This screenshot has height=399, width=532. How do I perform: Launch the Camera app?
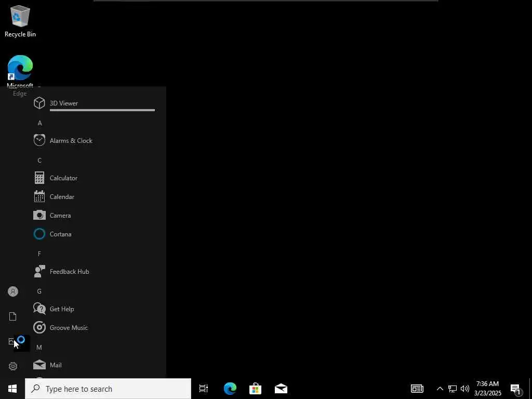[94, 216]
